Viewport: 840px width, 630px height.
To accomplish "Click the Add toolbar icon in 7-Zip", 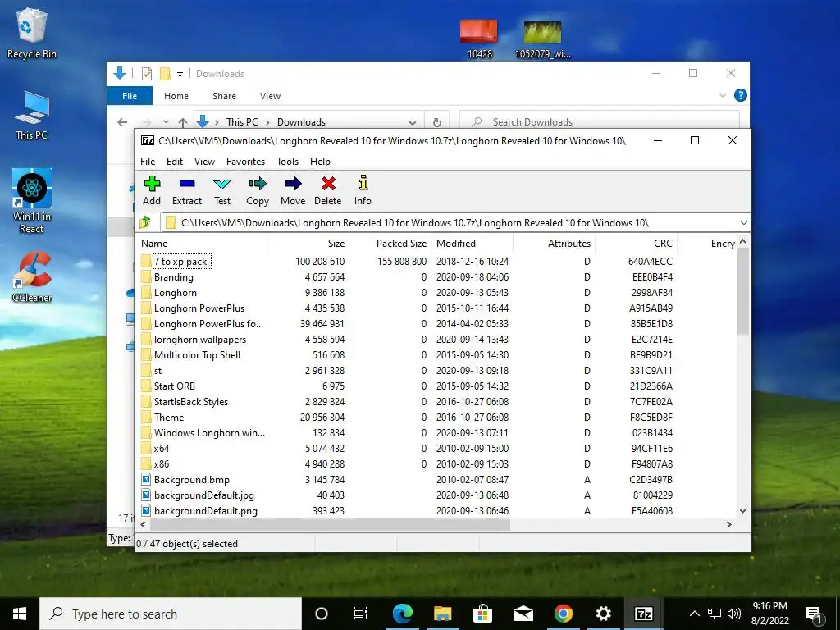I will coord(152,190).
